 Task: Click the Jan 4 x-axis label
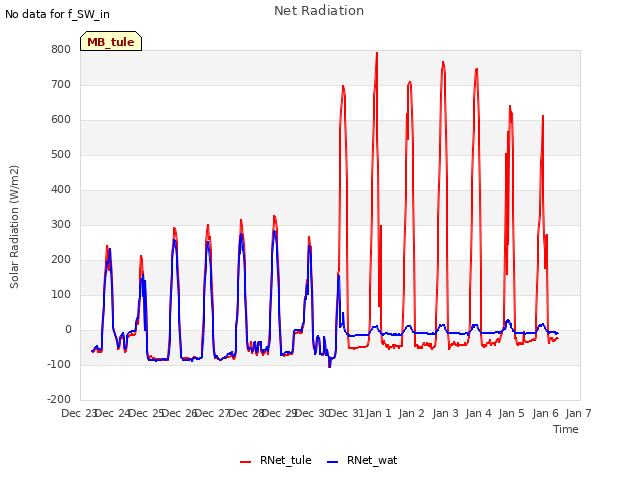click(478, 413)
